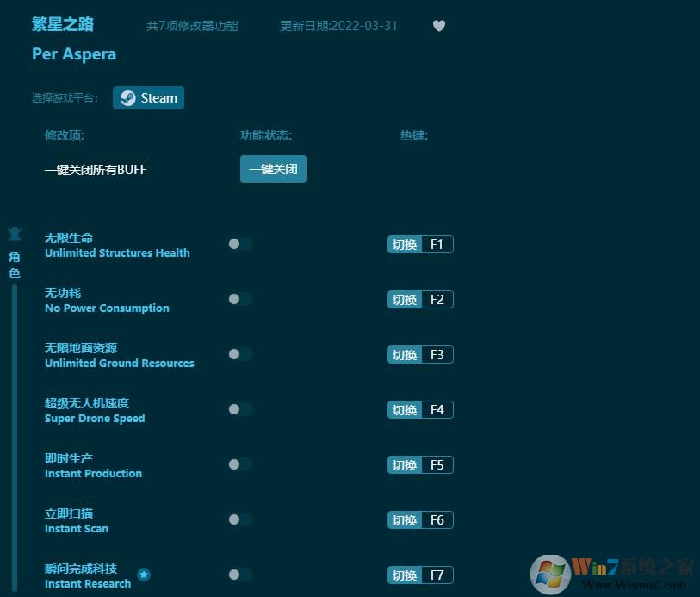Click the F7 hotkey button for Instant Research
This screenshot has width=700, height=597.
pos(419,575)
